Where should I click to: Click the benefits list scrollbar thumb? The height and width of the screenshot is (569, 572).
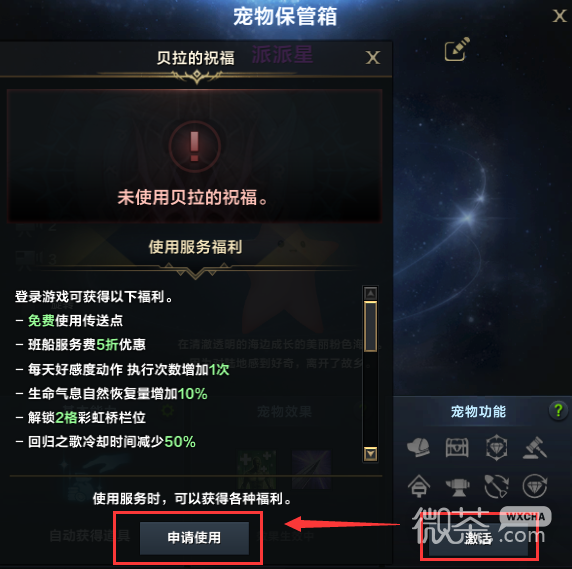coord(371,326)
